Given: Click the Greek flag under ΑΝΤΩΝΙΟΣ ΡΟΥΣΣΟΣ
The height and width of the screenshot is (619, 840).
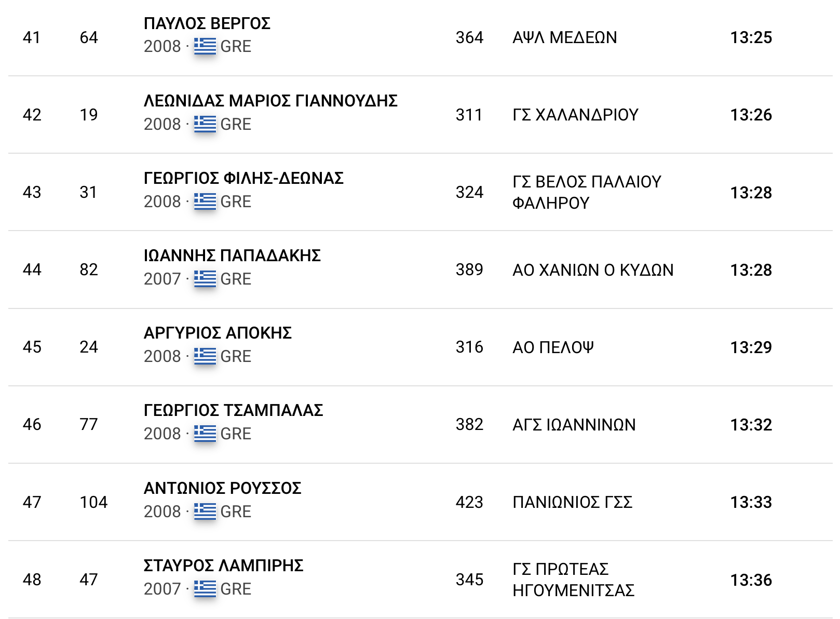Looking at the screenshot, I should pyautogui.click(x=205, y=512).
